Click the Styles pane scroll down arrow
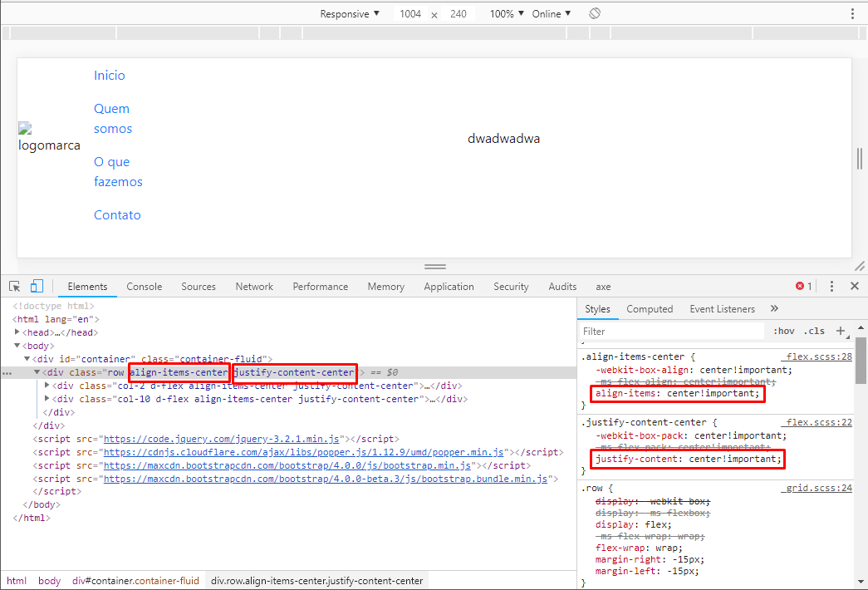Image resolution: width=868 pixels, height=590 pixels. (861, 582)
